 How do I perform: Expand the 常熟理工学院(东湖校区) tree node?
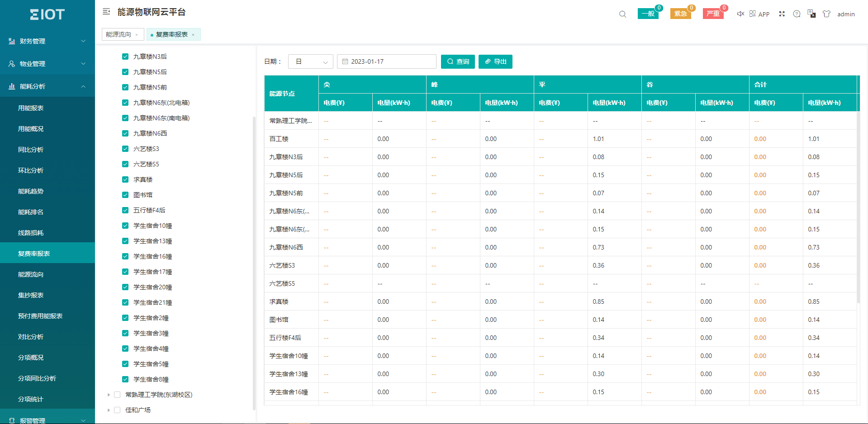[109, 395]
